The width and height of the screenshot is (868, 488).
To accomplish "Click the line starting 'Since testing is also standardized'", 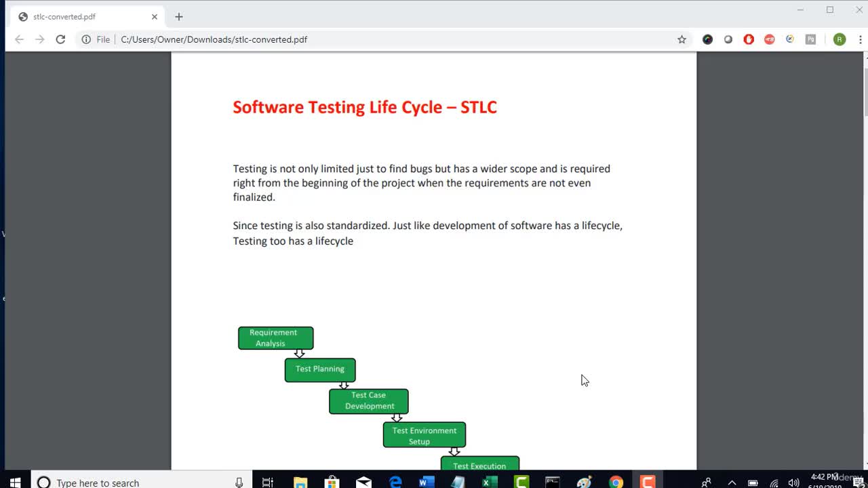I will tap(427, 225).
